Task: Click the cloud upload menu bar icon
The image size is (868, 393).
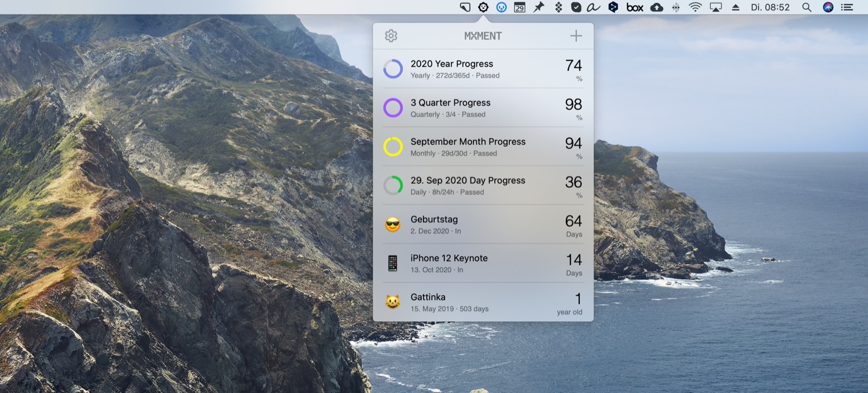Action: pyautogui.click(x=657, y=8)
